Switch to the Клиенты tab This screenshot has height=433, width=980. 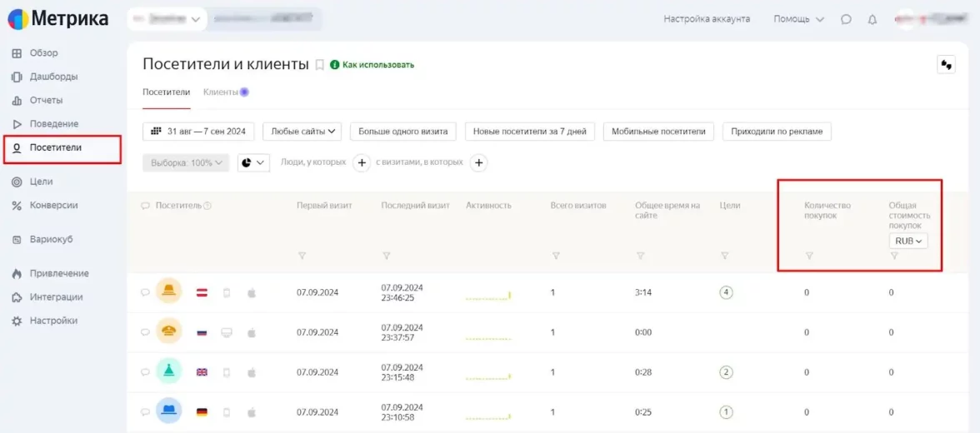222,92
